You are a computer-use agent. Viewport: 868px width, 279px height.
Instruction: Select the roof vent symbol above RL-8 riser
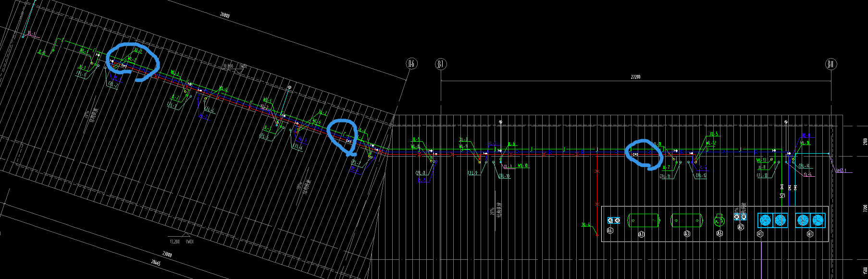[786, 122]
